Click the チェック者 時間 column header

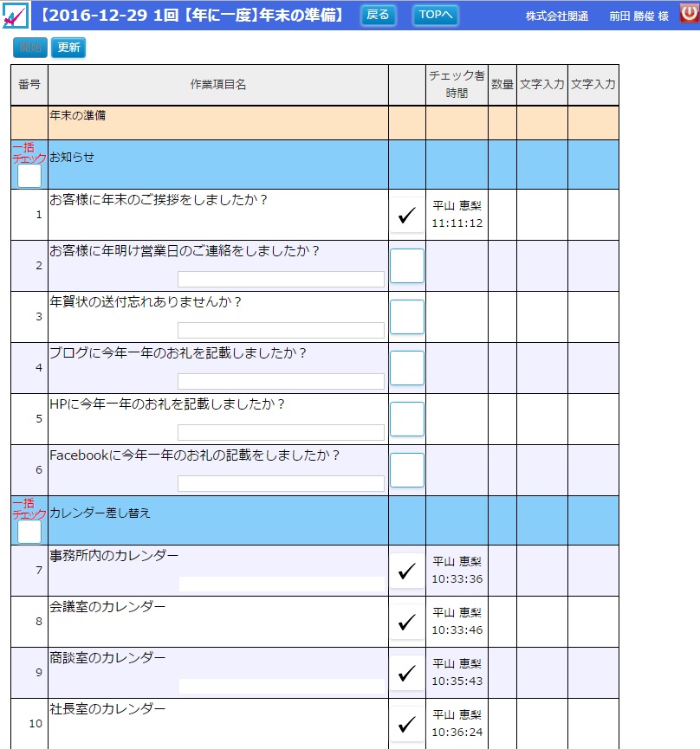(457, 85)
